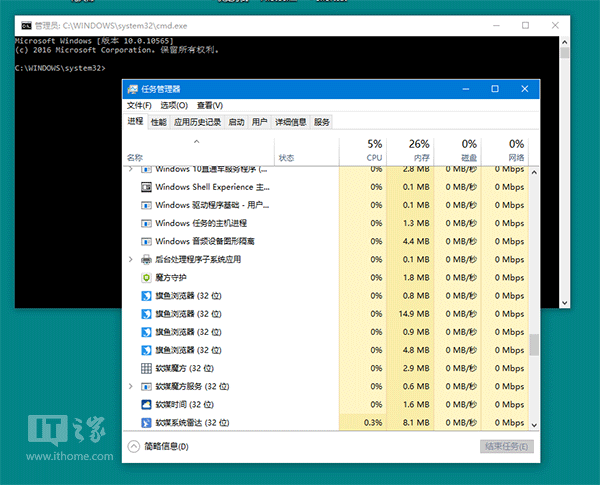Click the Windows 驱动程序基础 process icon
Image resolution: width=600 pixels, height=485 pixels.
(x=146, y=205)
